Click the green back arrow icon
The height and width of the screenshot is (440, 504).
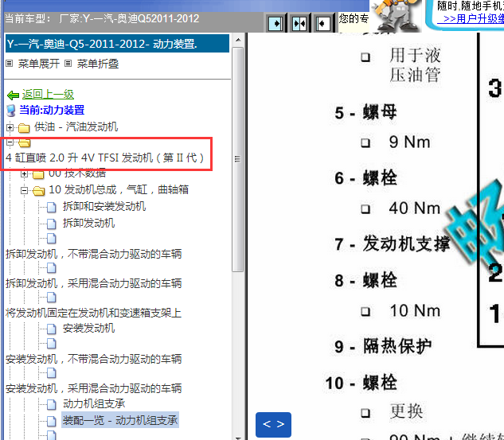click(x=14, y=95)
